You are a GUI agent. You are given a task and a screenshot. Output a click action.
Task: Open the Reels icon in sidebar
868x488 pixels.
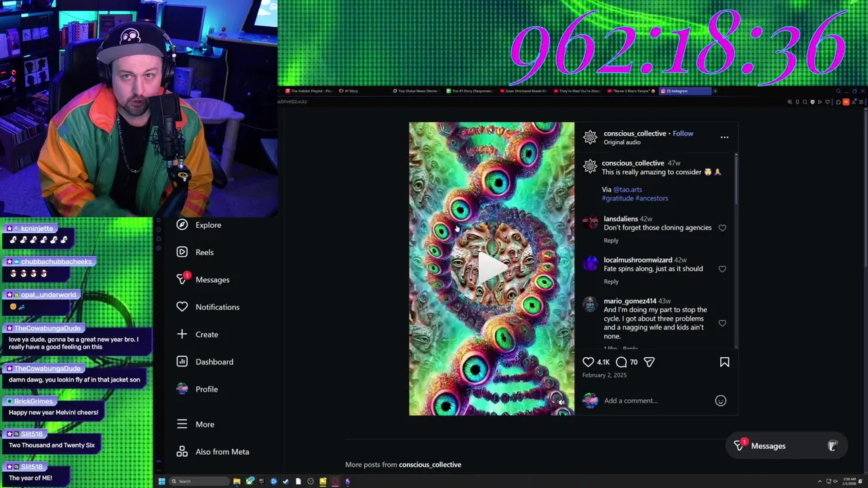click(182, 252)
